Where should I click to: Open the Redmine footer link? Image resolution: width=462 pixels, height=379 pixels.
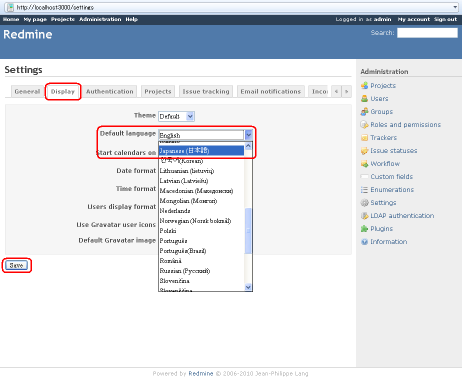(201, 373)
